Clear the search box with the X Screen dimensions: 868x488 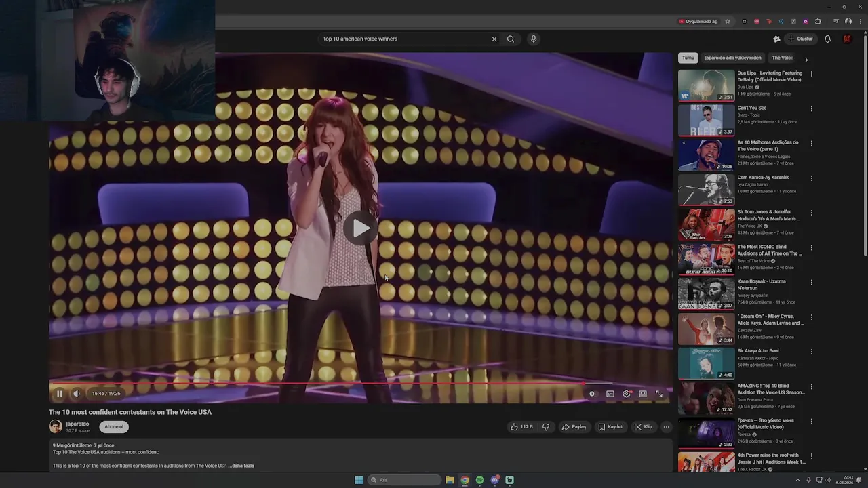click(494, 39)
